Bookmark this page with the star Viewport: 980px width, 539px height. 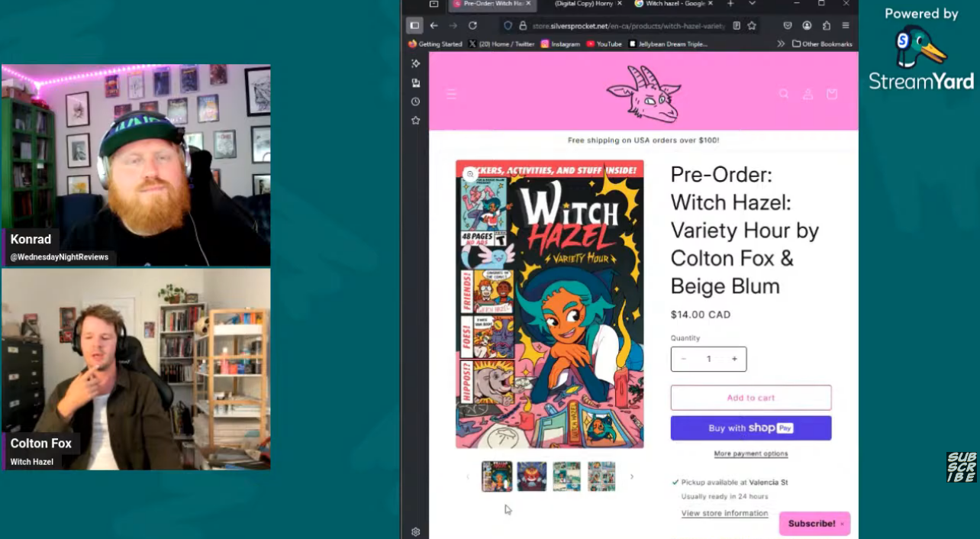752,25
